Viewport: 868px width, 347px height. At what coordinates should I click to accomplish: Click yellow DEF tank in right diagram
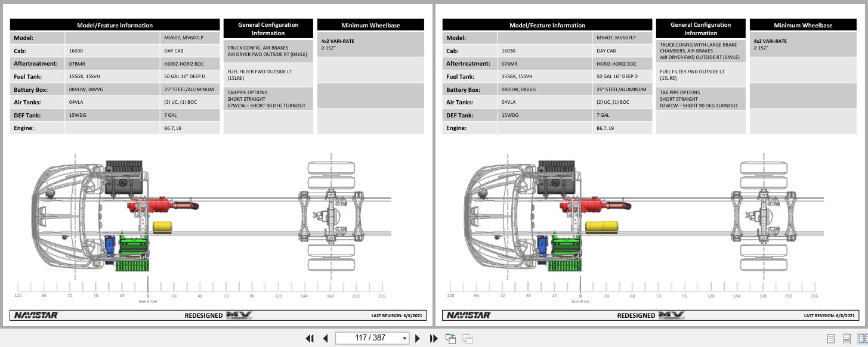(x=603, y=227)
